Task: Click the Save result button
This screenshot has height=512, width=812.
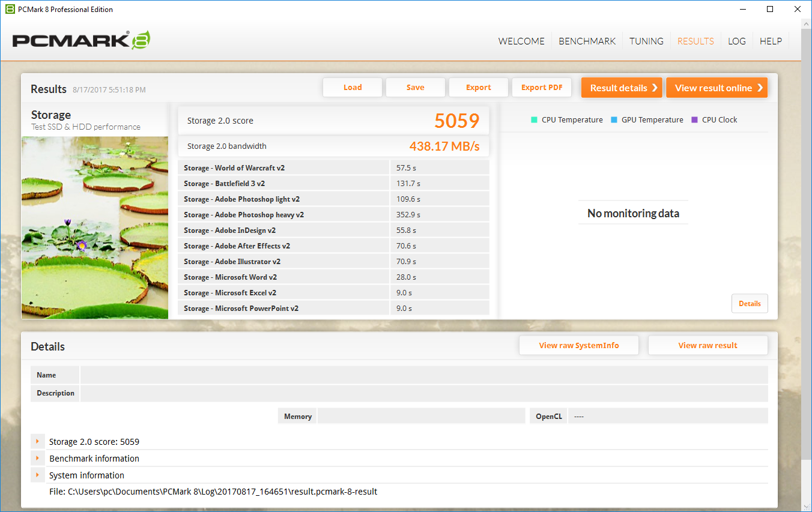Action: click(x=415, y=87)
